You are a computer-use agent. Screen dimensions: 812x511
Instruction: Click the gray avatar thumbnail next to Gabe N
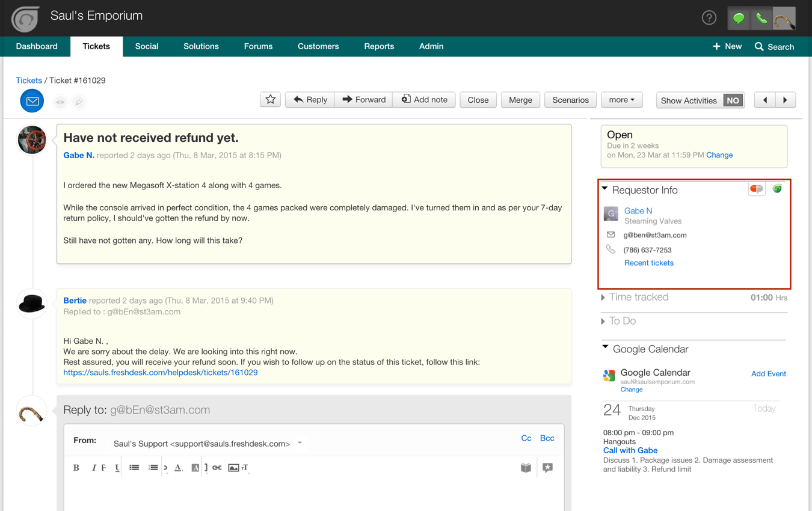(x=611, y=214)
